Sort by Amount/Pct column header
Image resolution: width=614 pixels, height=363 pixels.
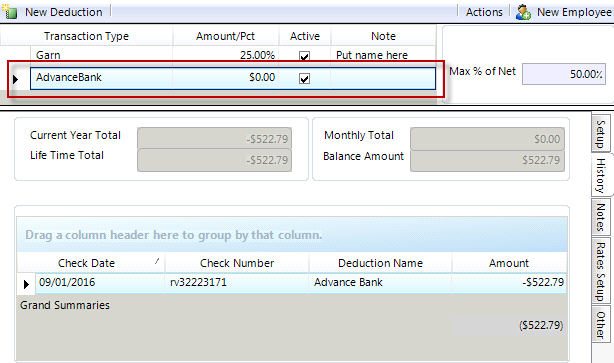pos(226,36)
